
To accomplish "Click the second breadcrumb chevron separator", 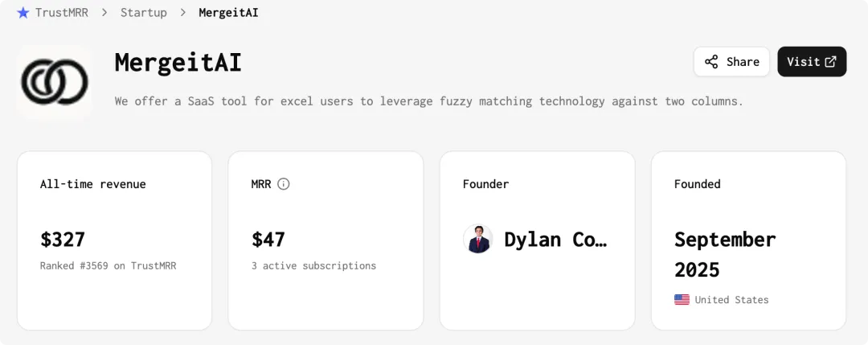I will (182, 13).
